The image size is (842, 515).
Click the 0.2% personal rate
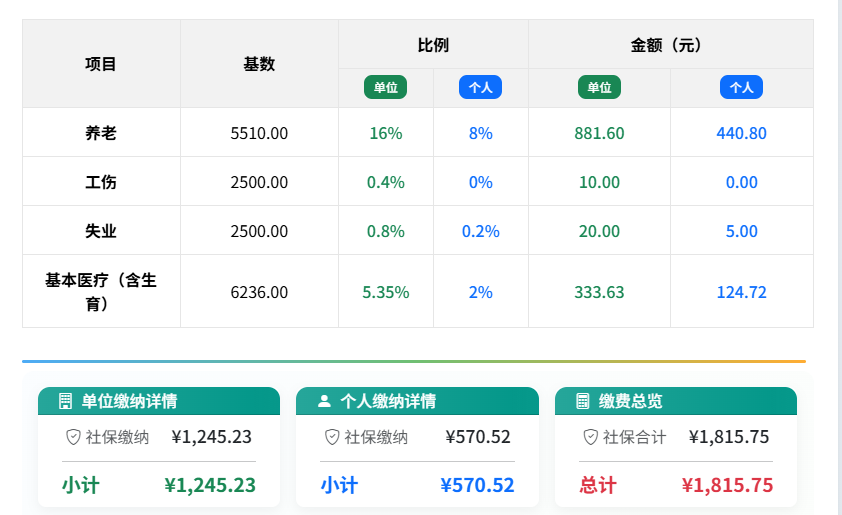[x=481, y=231]
